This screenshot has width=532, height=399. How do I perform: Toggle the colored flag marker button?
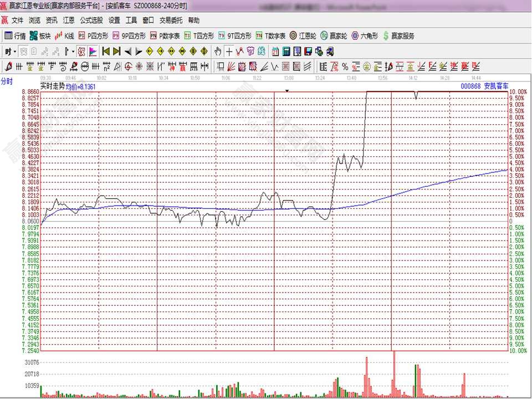pos(93,52)
